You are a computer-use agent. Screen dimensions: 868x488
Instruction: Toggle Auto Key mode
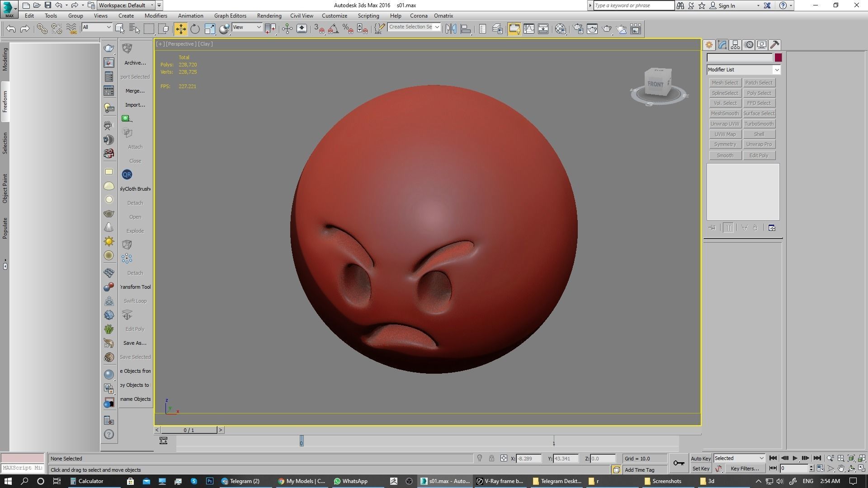(x=701, y=459)
